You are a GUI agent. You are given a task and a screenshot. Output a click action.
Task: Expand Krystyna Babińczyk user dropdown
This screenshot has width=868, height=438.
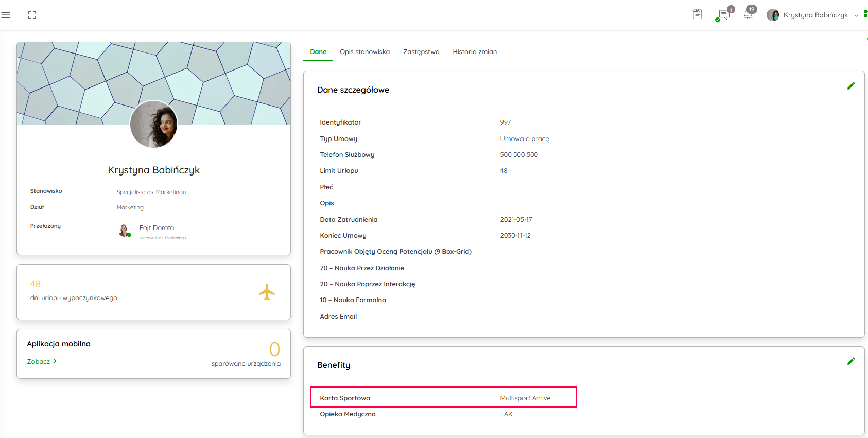pos(856,15)
